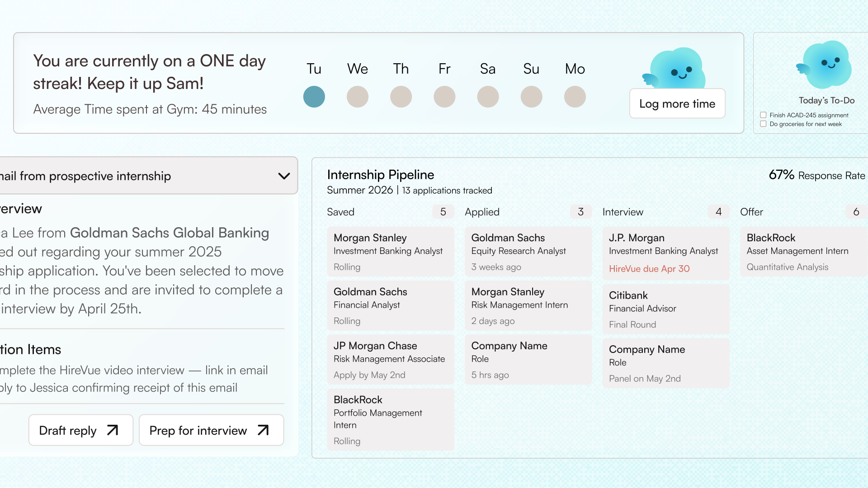Click the arrow icon on Draft reply

[x=113, y=430]
